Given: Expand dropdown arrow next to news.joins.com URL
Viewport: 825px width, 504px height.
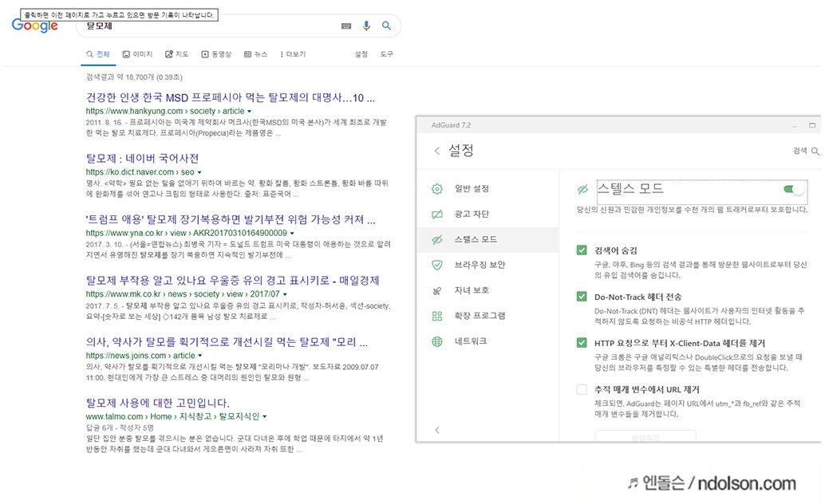Looking at the screenshot, I should point(200,356).
